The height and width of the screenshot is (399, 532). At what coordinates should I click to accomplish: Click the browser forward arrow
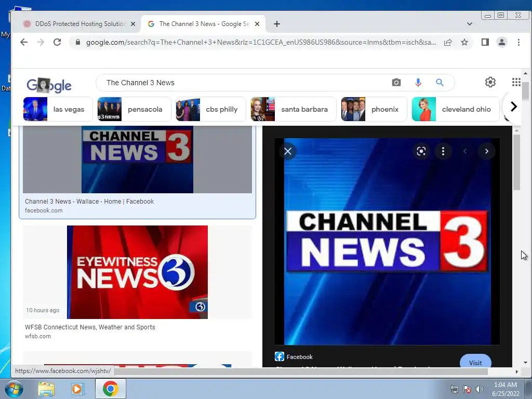[x=41, y=42]
